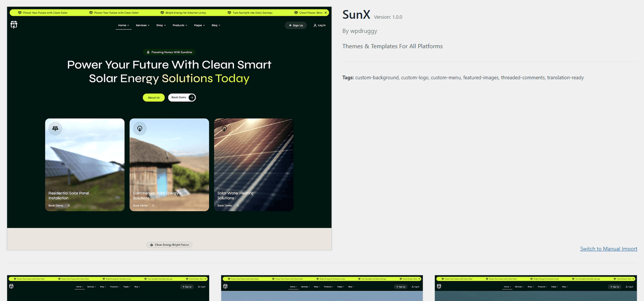The width and height of the screenshot is (644, 301).
Task: Close the yellow ticker bar in large preview
Action: 326,13
